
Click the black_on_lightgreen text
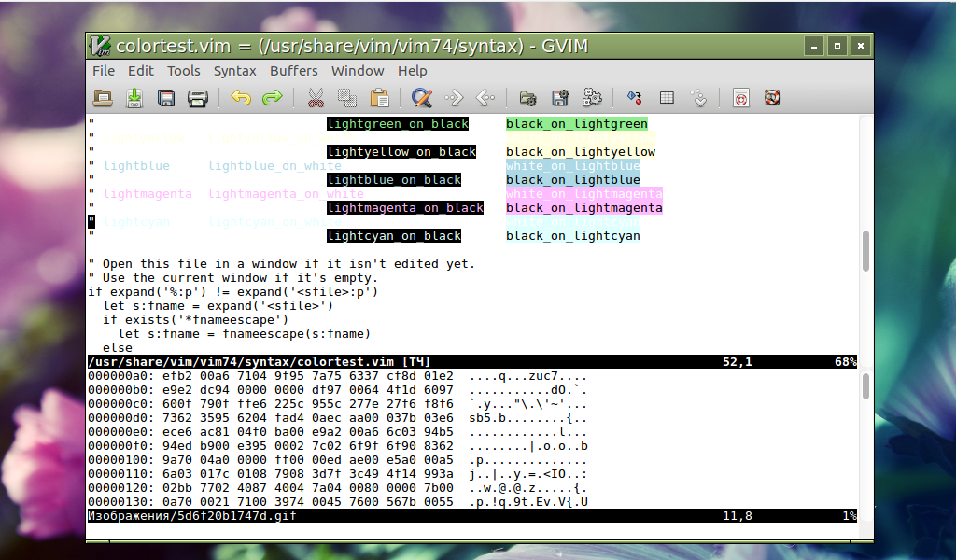[x=577, y=124]
